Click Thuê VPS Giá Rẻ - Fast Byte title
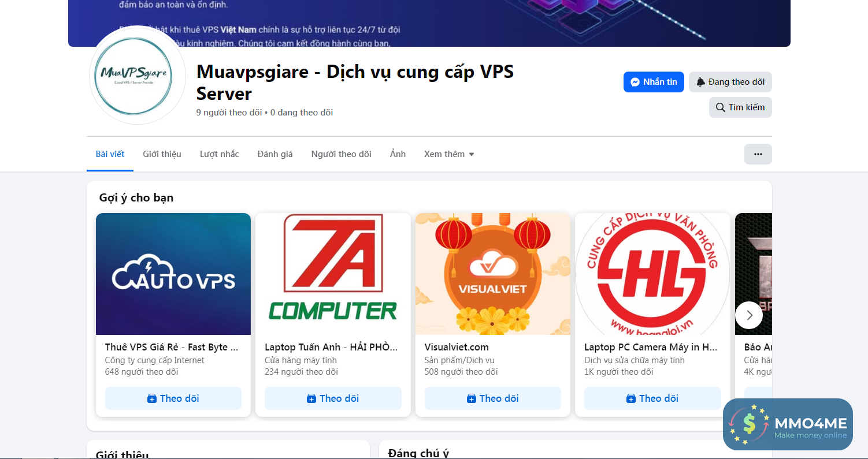The width and height of the screenshot is (868, 459). pyautogui.click(x=171, y=347)
